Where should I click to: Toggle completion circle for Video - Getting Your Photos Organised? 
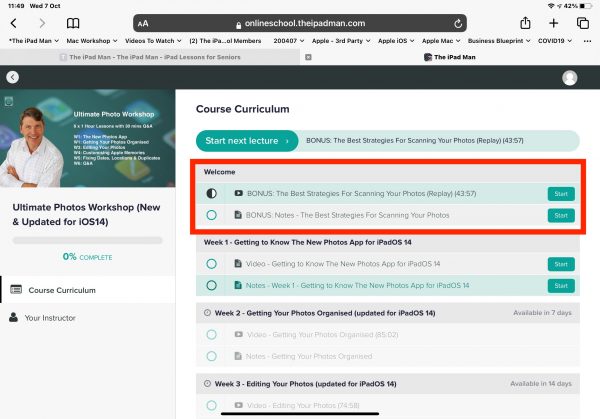click(212, 334)
